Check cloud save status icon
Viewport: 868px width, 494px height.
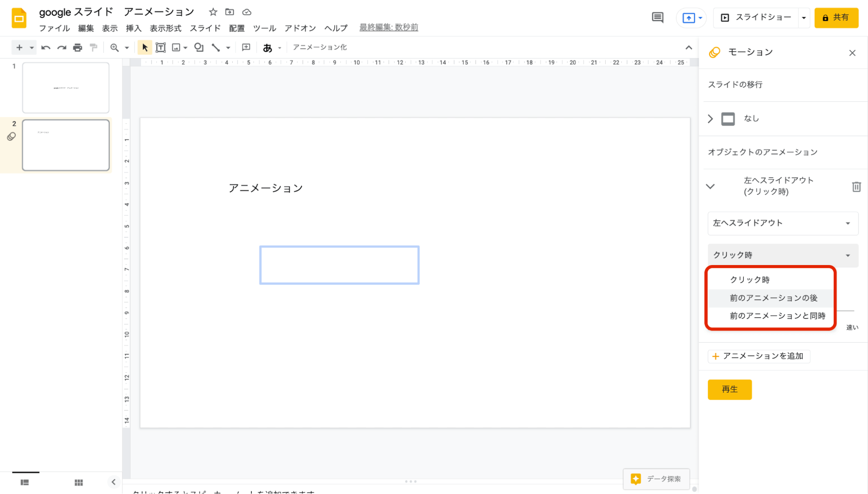coord(247,12)
